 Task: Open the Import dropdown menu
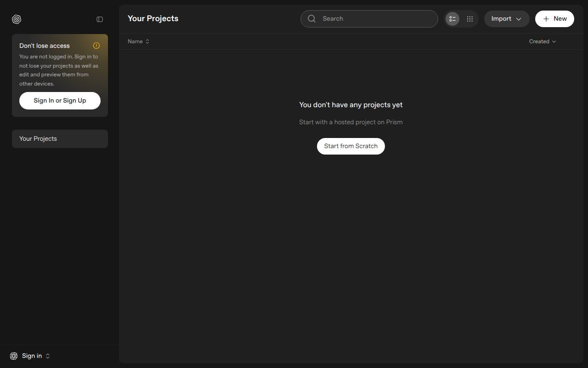click(x=506, y=19)
